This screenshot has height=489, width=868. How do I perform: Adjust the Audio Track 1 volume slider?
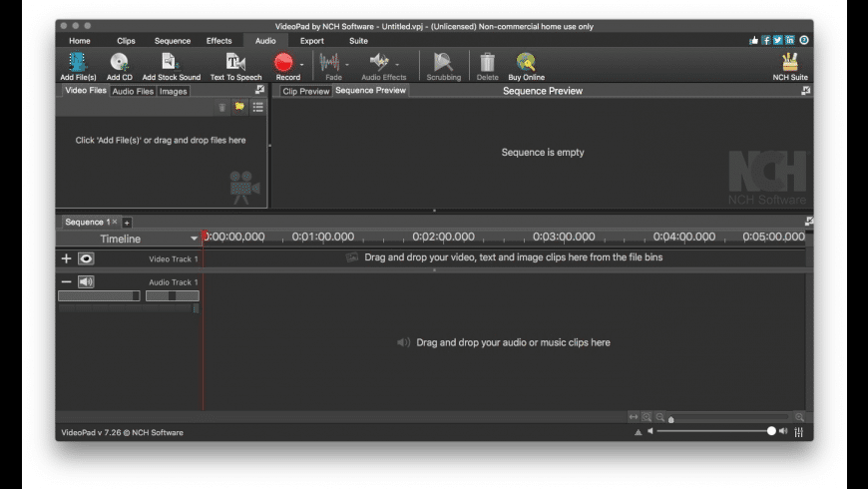pos(99,296)
